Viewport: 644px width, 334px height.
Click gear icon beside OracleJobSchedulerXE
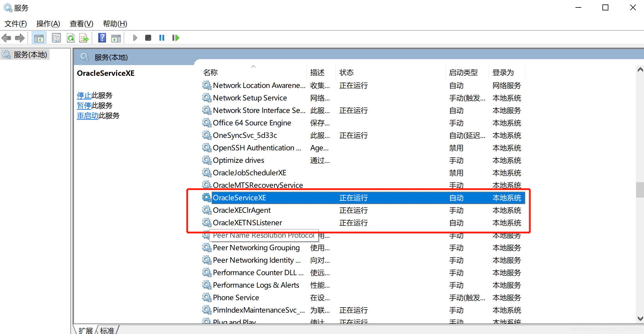pyautogui.click(x=207, y=172)
